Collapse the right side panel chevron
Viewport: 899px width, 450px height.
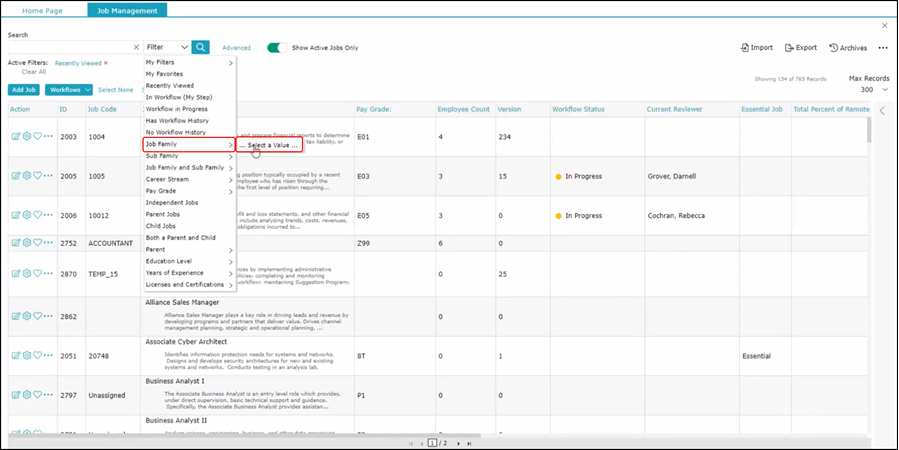(882, 111)
